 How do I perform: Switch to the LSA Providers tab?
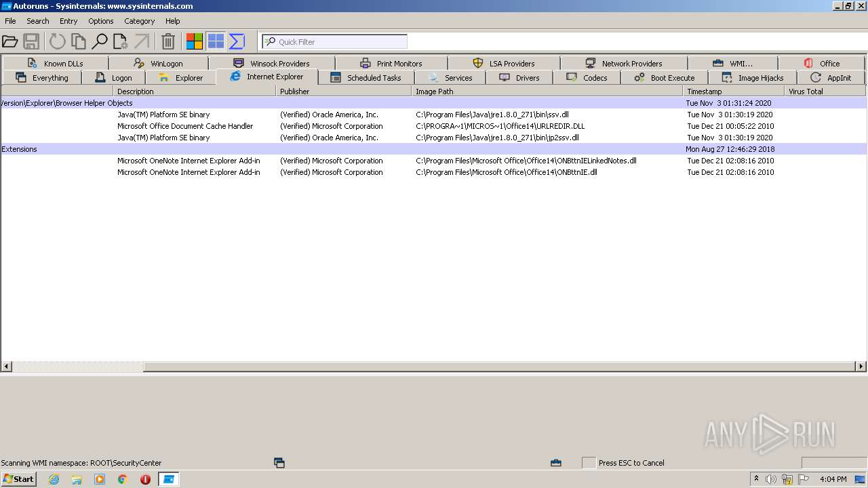tap(504, 63)
